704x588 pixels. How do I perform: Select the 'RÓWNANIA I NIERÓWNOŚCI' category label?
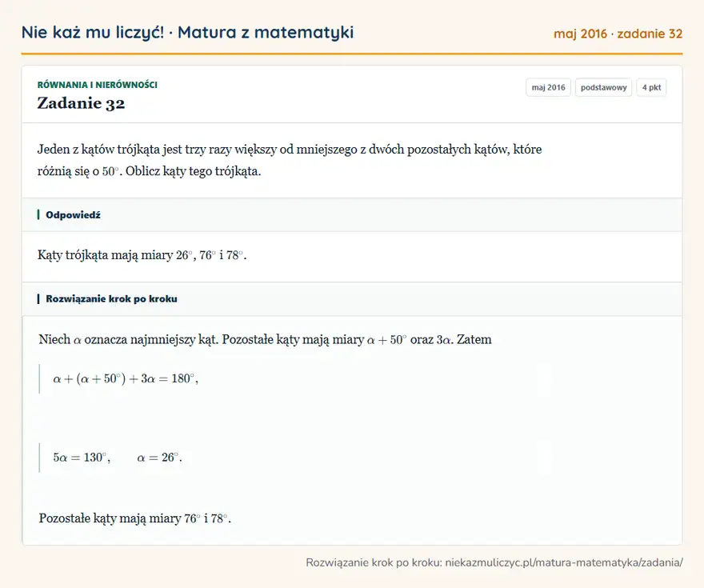point(97,85)
